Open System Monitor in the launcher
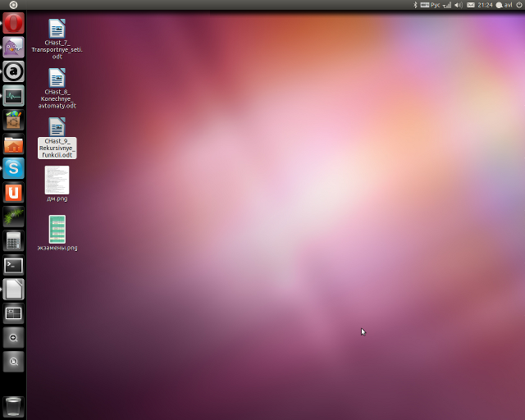525x420 pixels. click(x=13, y=96)
